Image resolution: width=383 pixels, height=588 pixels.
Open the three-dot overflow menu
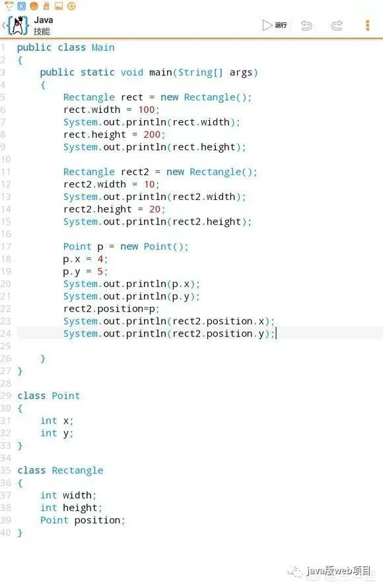pos(368,25)
